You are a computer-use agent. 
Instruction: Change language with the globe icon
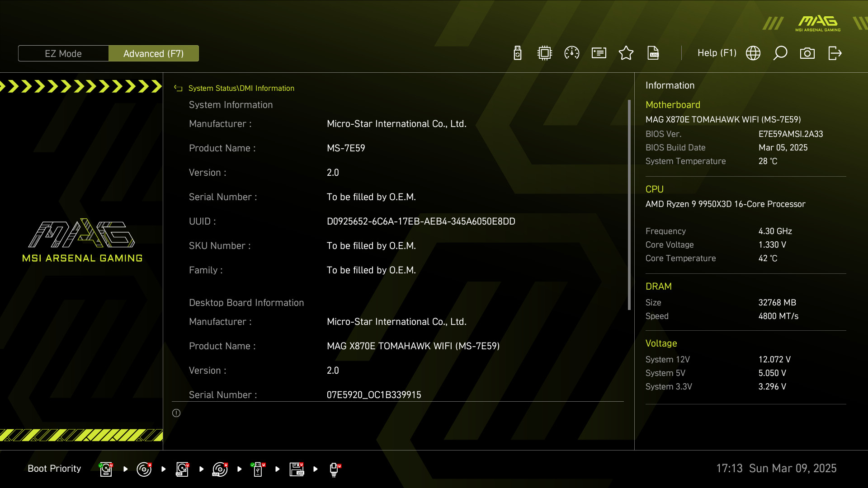pos(753,53)
